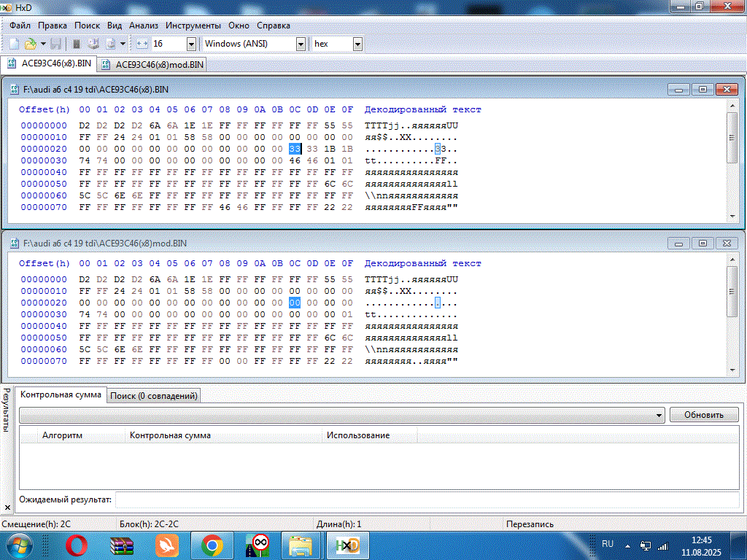Click the open disk image icon
Viewport: 747px width, 560px height.
click(111, 44)
